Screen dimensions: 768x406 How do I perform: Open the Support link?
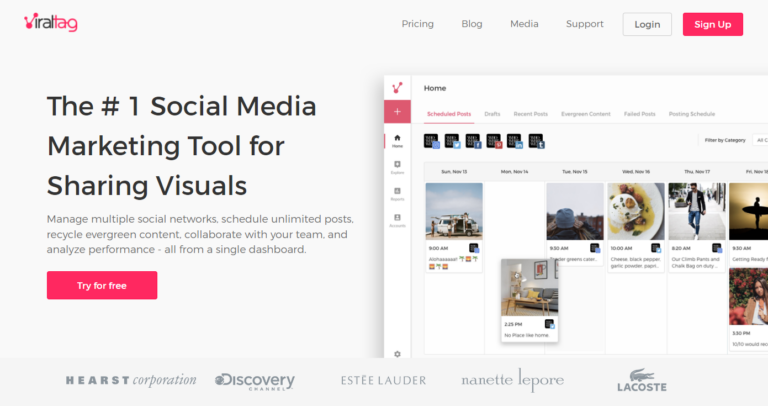pyautogui.click(x=584, y=24)
